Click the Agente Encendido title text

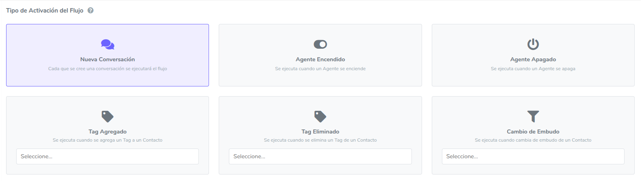(x=320, y=59)
